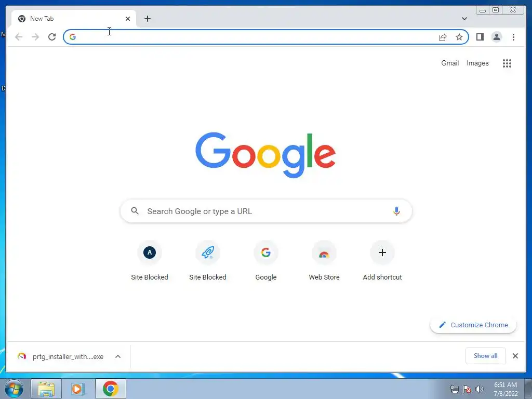Viewport: 532px width, 399px height.
Task: Click the browser Forward arrow
Action: 35,37
